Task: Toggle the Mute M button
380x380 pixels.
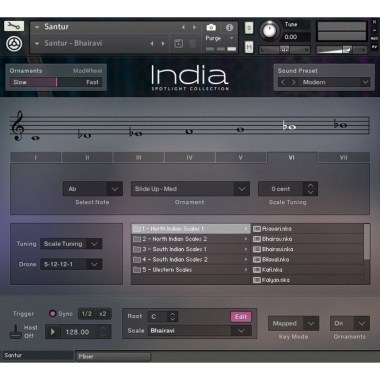Action: click(x=249, y=47)
